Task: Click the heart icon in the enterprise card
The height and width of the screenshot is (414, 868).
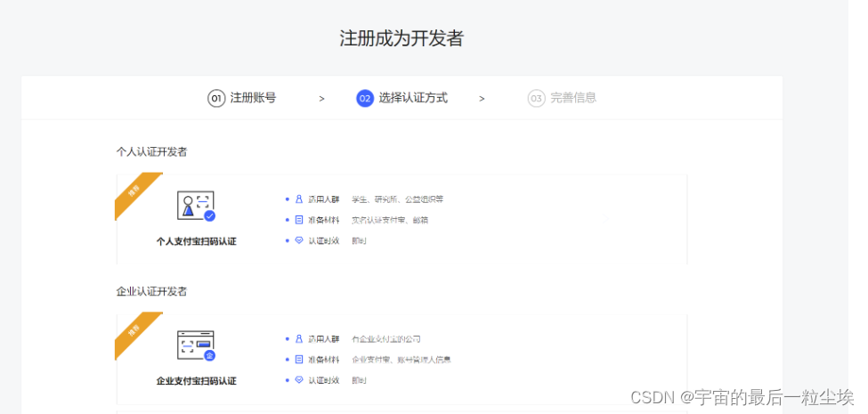Action: (x=299, y=379)
